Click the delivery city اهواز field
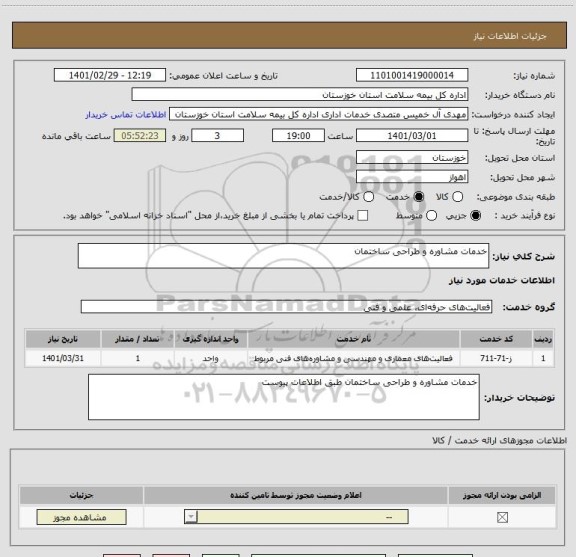Screen dimensions: 576x557 click(412, 177)
